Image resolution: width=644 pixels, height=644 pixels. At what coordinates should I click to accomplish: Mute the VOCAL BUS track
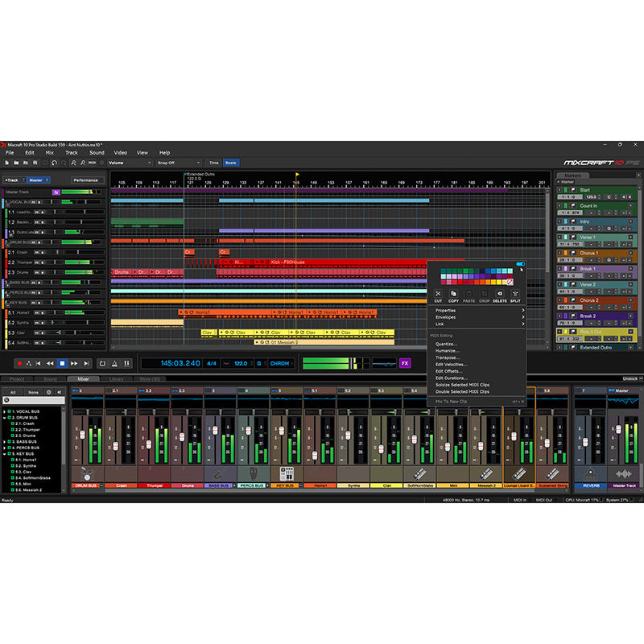pos(32,201)
